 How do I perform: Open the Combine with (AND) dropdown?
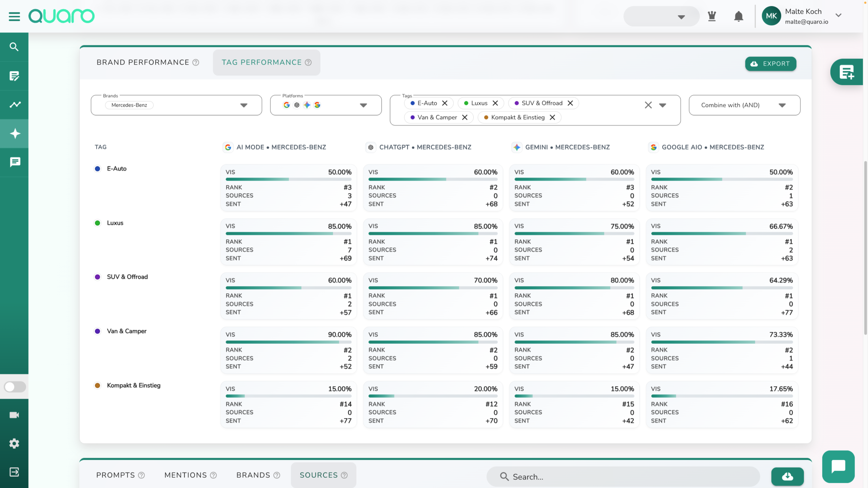pyautogui.click(x=782, y=105)
